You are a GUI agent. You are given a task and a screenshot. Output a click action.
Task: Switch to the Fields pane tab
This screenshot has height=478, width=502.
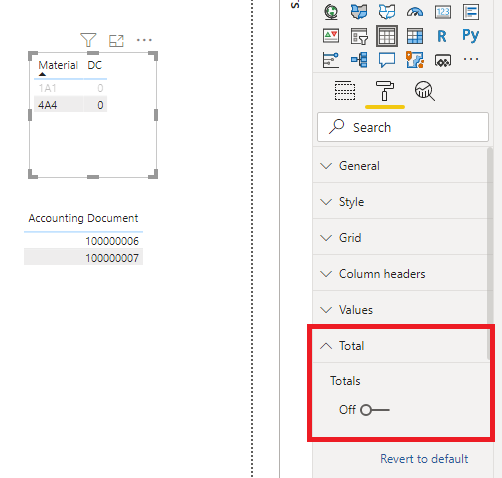[x=345, y=90]
